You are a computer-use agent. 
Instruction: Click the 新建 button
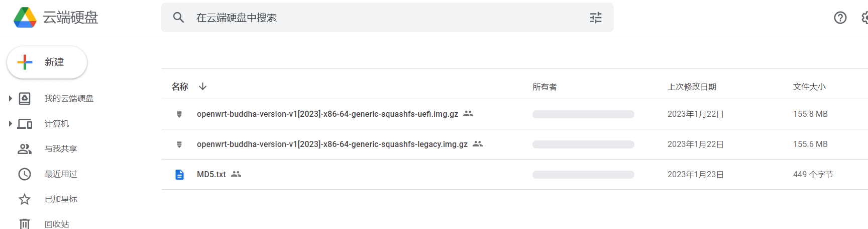click(x=47, y=62)
